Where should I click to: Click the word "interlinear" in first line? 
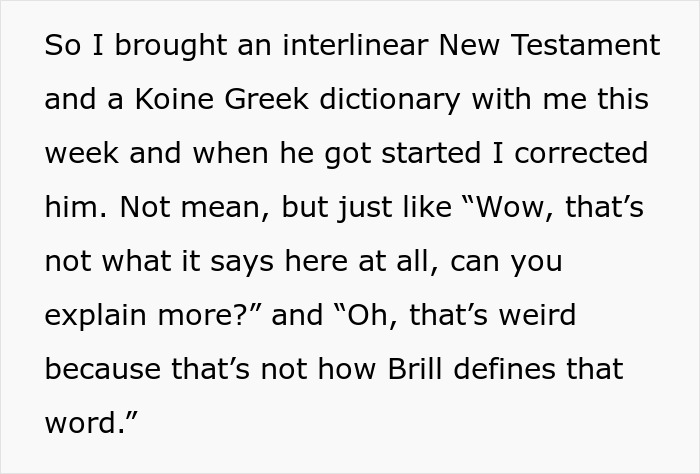pyautogui.click(x=355, y=45)
